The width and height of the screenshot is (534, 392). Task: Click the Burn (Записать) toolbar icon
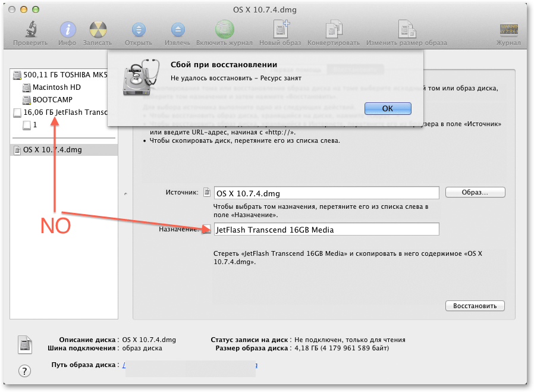click(98, 30)
